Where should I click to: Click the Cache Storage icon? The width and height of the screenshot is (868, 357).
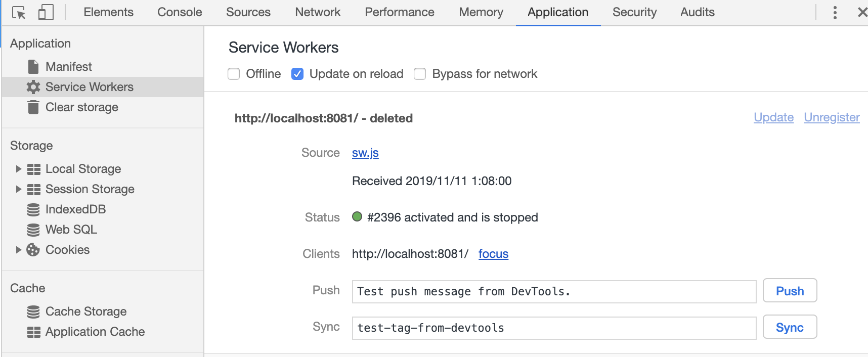point(33,311)
